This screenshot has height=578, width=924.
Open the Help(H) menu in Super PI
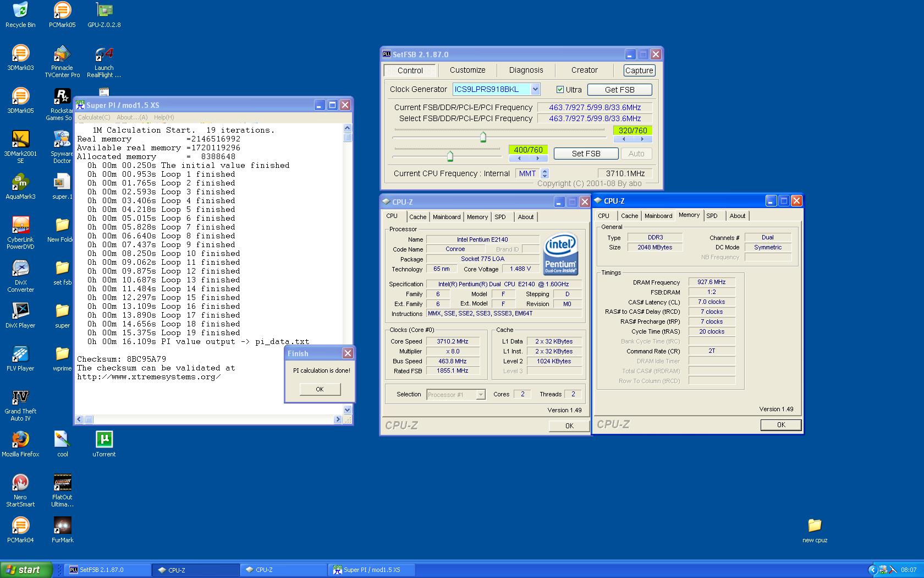164,117
